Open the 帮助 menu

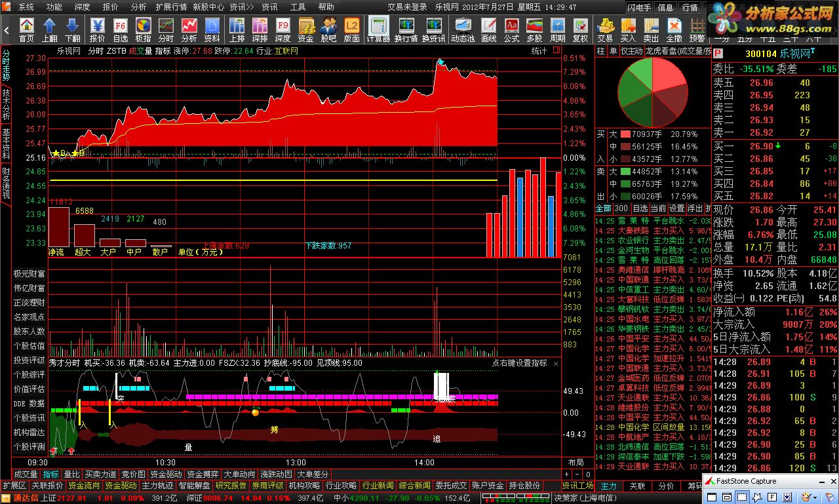click(326, 7)
